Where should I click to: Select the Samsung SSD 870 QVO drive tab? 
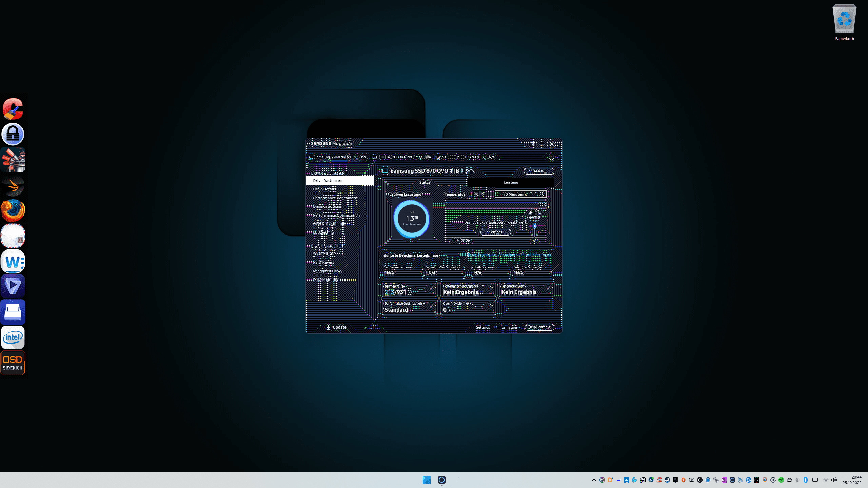pyautogui.click(x=338, y=157)
